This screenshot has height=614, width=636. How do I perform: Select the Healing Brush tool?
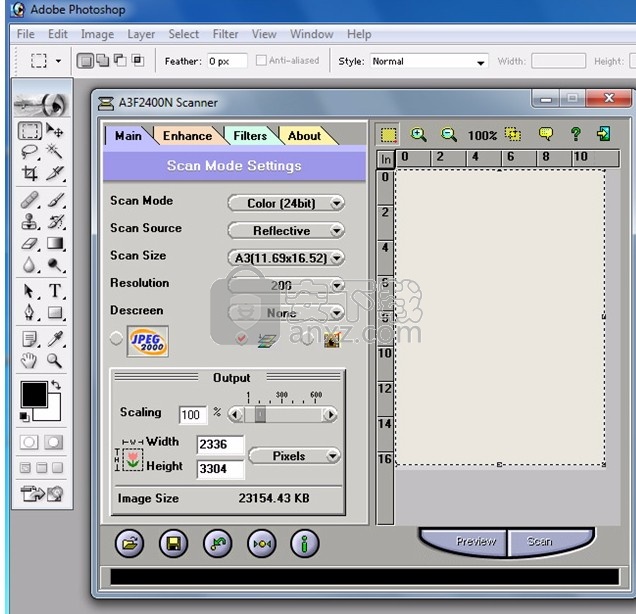point(30,200)
